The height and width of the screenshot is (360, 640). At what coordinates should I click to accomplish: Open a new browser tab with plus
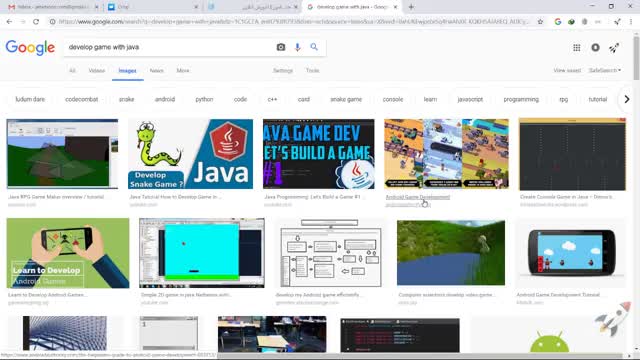point(411,7)
